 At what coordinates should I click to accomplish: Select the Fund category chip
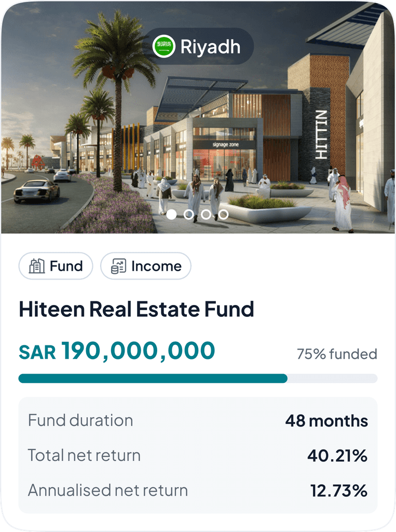pos(55,266)
